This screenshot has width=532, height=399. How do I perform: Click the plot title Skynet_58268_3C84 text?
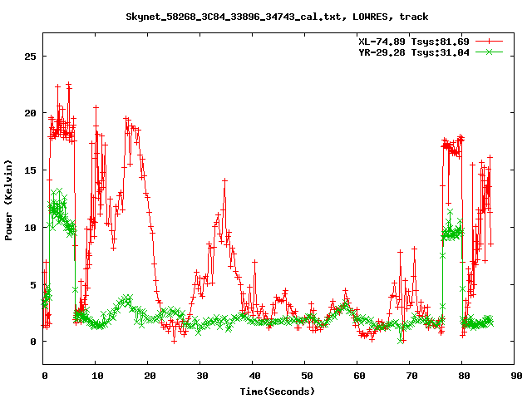coord(277,17)
